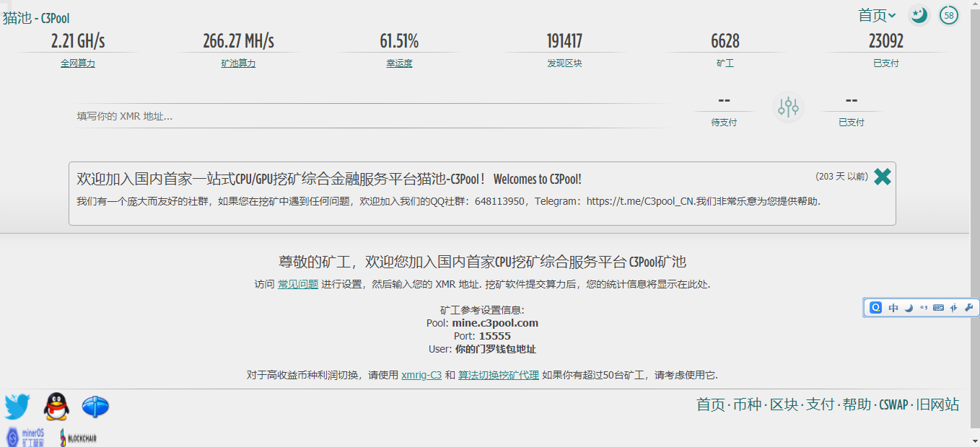The height and width of the screenshot is (447, 980).
Task: Open the 常见问题 FAQ link
Action: coord(298,284)
